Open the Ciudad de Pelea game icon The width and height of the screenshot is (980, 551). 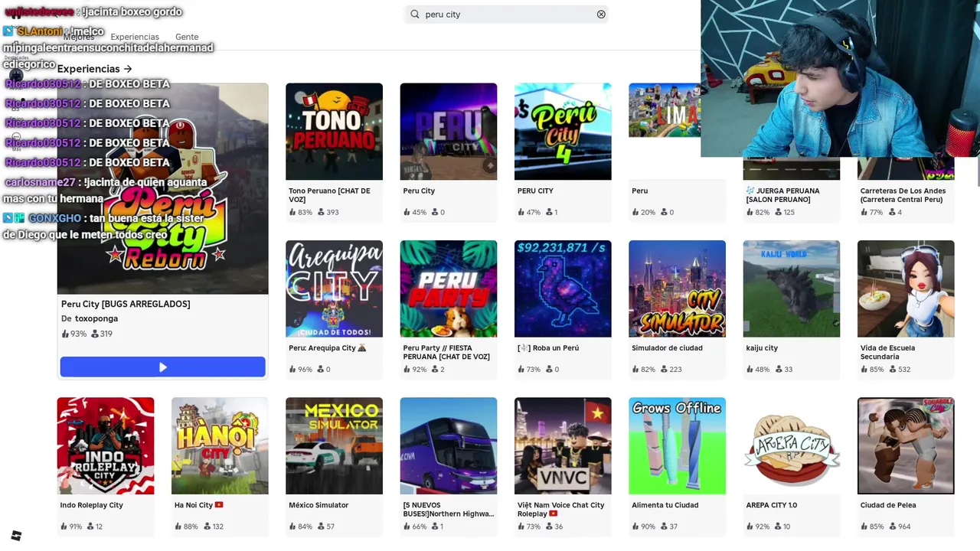coord(906,445)
